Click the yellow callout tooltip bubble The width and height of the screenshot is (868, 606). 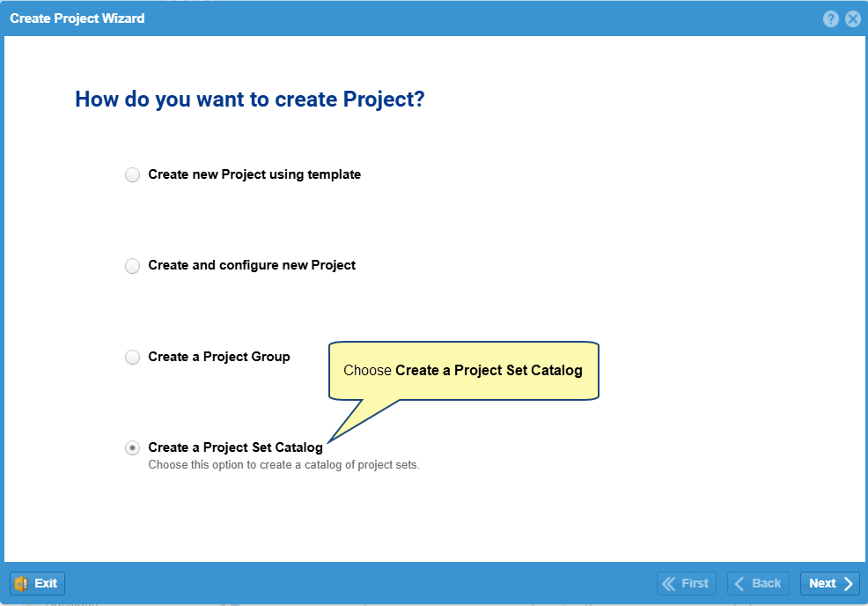464,371
